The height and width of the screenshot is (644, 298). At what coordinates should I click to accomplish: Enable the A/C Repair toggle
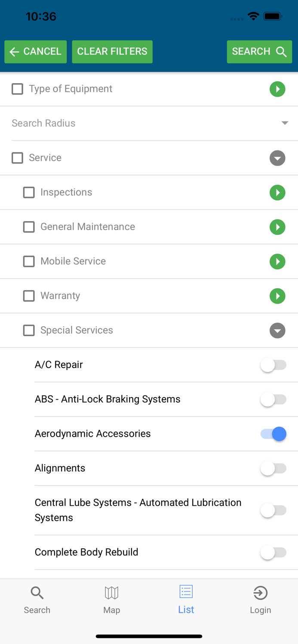click(x=273, y=365)
